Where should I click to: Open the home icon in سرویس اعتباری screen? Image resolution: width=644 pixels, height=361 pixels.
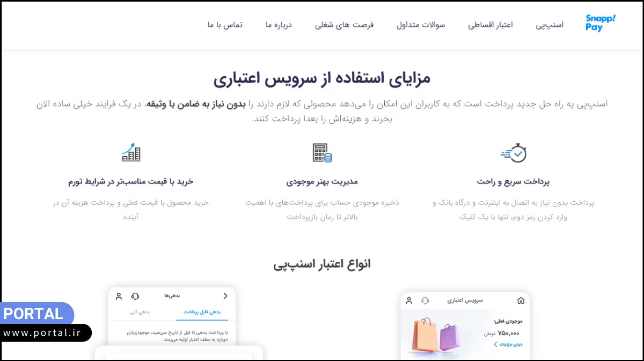(x=521, y=301)
